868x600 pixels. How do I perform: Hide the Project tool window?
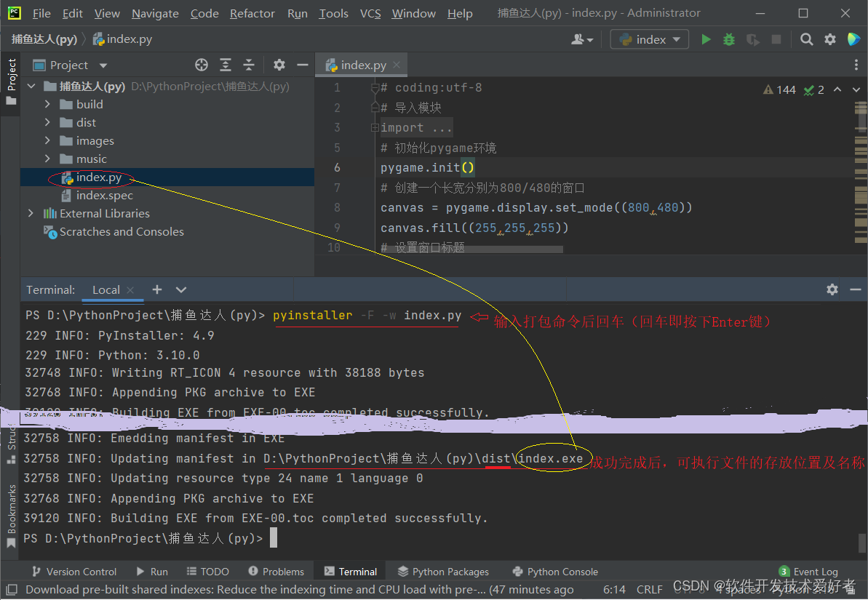point(303,65)
